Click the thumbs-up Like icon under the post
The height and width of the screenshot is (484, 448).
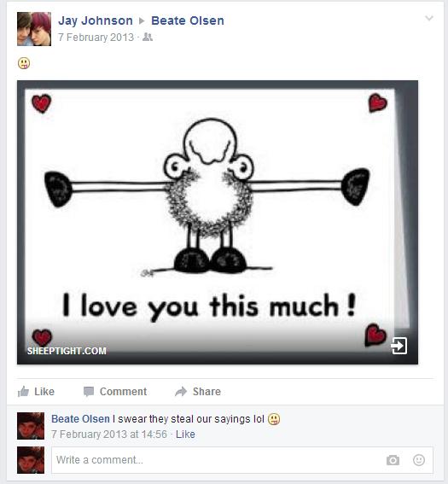[x=23, y=392]
